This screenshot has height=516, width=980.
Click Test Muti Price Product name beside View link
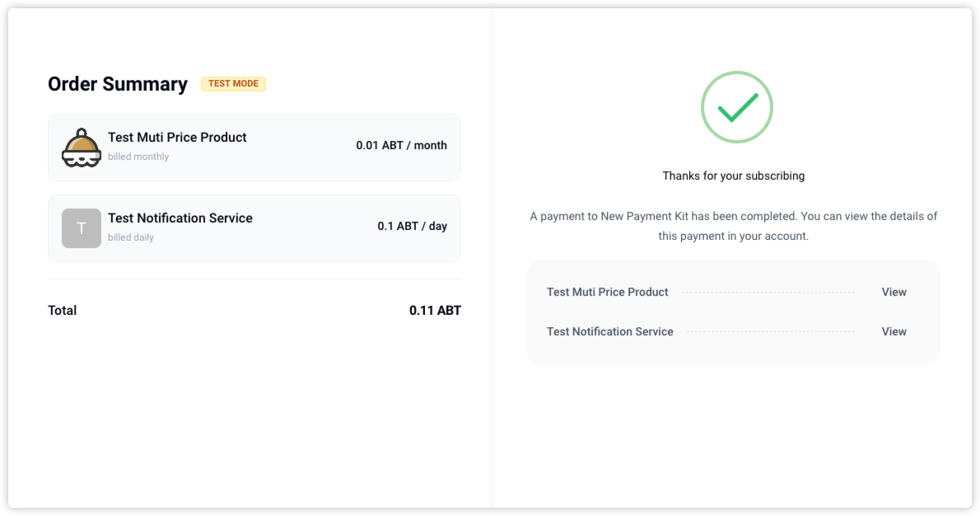608,292
